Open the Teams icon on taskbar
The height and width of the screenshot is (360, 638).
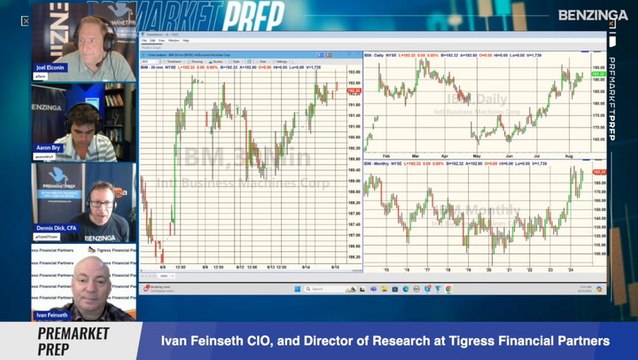(374, 289)
